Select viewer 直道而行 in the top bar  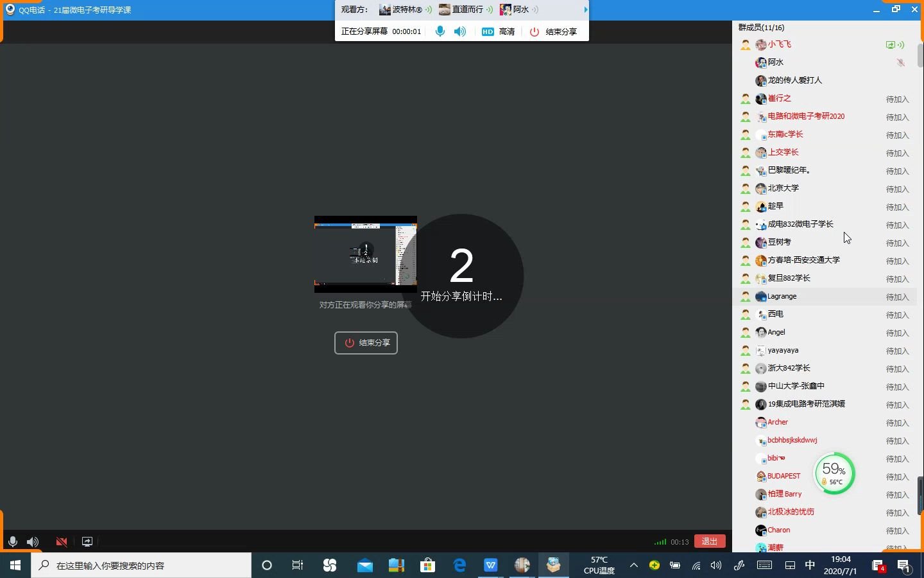pyautogui.click(x=465, y=10)
